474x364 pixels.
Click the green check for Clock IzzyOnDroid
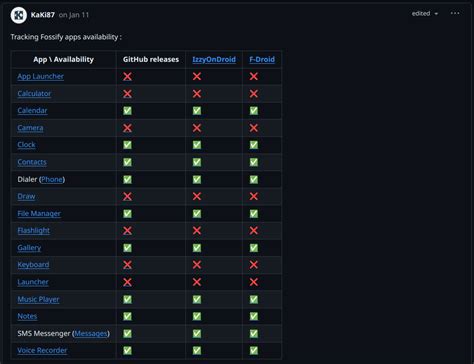coord(197,145)
